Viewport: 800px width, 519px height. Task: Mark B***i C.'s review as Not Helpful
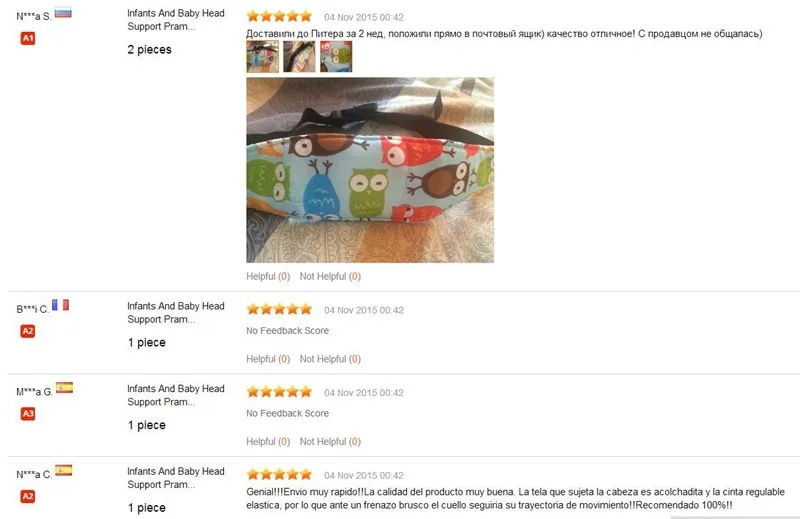pyautogui.click(x=330, y=359)
